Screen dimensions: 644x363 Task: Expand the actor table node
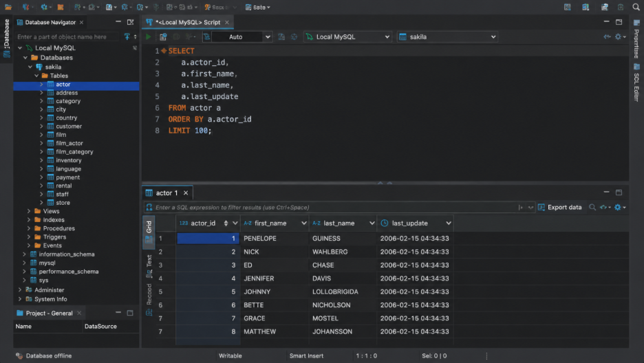pos(41,85)
